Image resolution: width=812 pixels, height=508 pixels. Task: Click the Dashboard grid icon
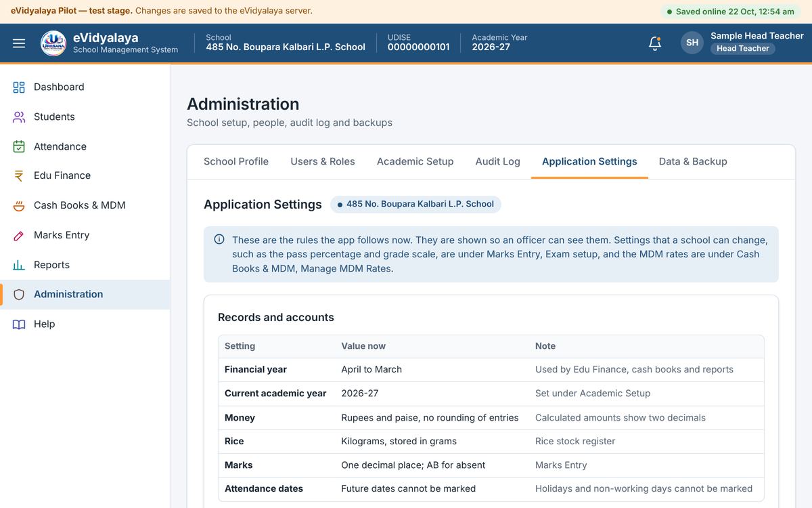[x=19, y=87]
